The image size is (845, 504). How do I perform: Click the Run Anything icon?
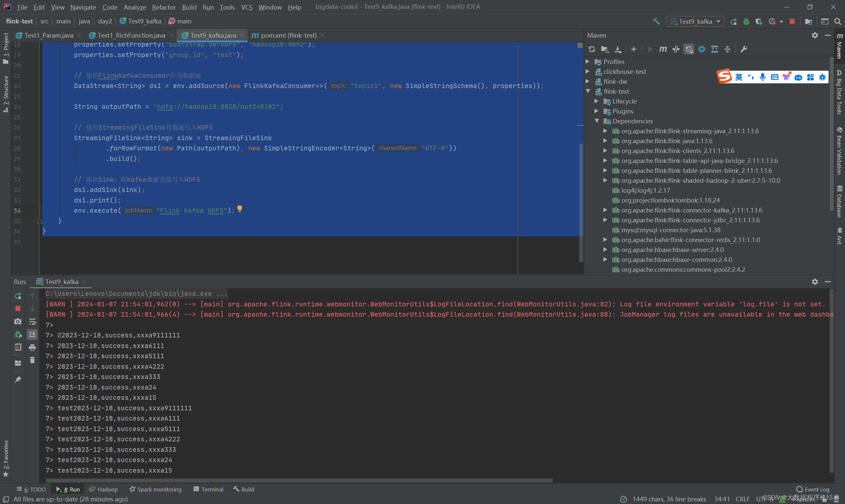[x=825, y=21]
